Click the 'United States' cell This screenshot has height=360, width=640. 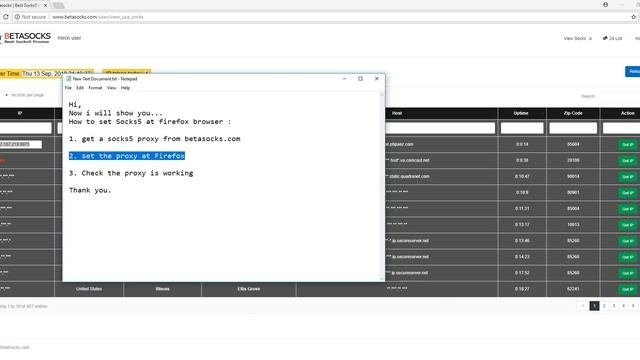[x=89, y=289]
